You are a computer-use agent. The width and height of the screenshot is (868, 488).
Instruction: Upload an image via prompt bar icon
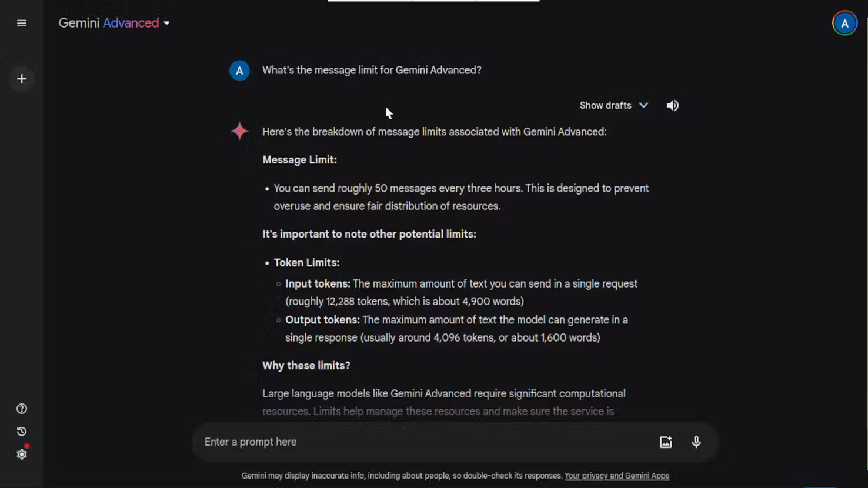tap(665, 442)
